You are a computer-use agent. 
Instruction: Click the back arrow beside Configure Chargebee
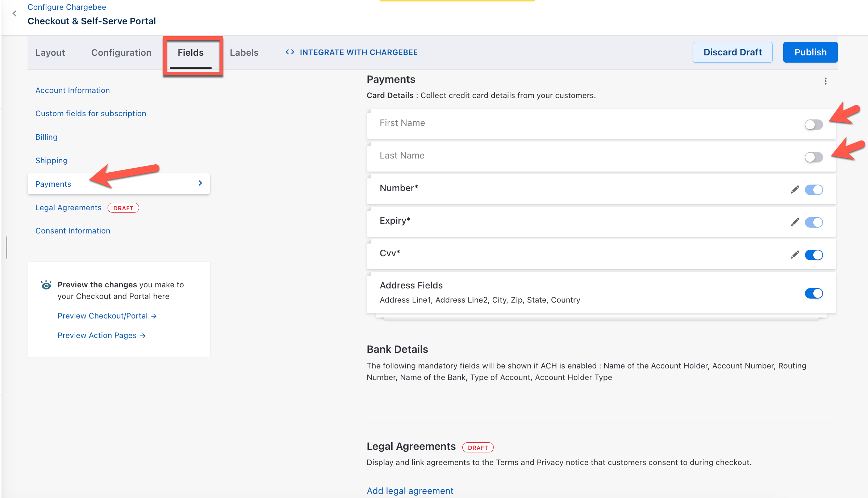pyautogui.click(x=14, y=14)
